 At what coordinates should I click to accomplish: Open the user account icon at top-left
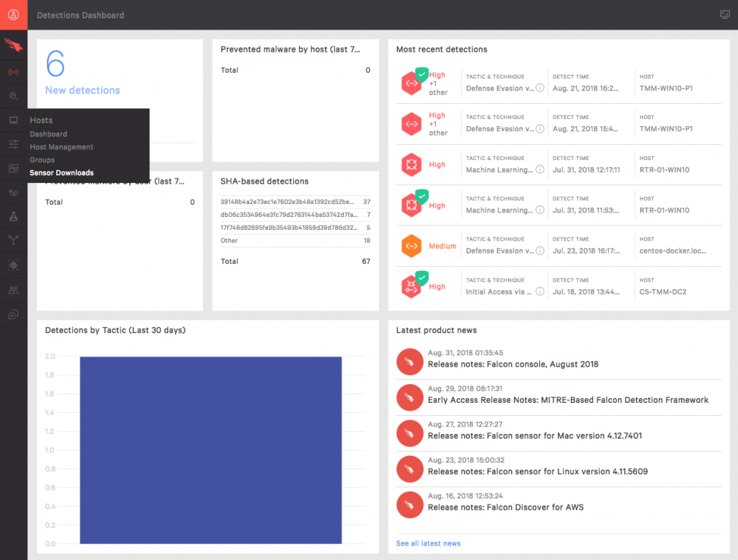point(14,15)
